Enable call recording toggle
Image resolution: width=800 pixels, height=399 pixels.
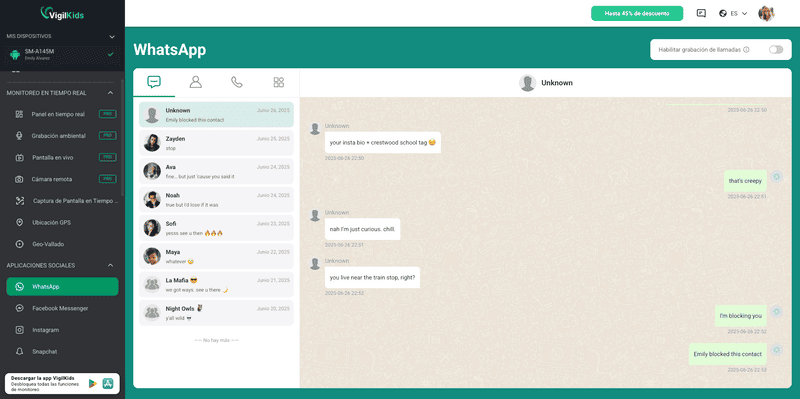point(776,49)
